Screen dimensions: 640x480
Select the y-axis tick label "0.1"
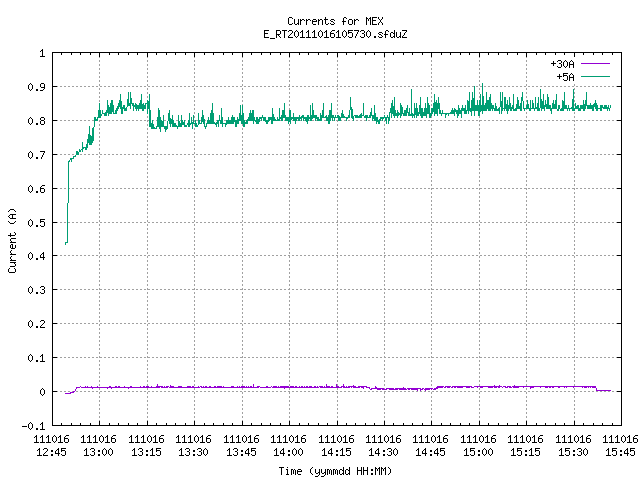(x=36, y=358)
